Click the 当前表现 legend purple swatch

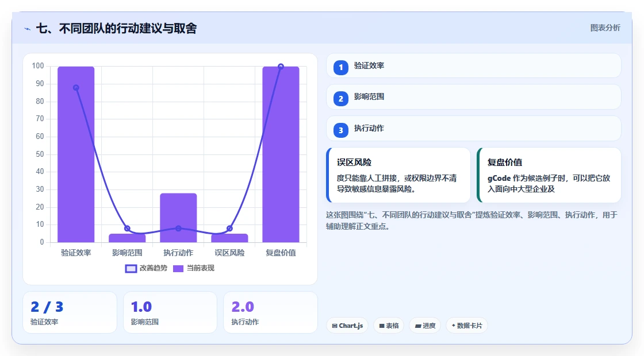[x=178, y=269]
